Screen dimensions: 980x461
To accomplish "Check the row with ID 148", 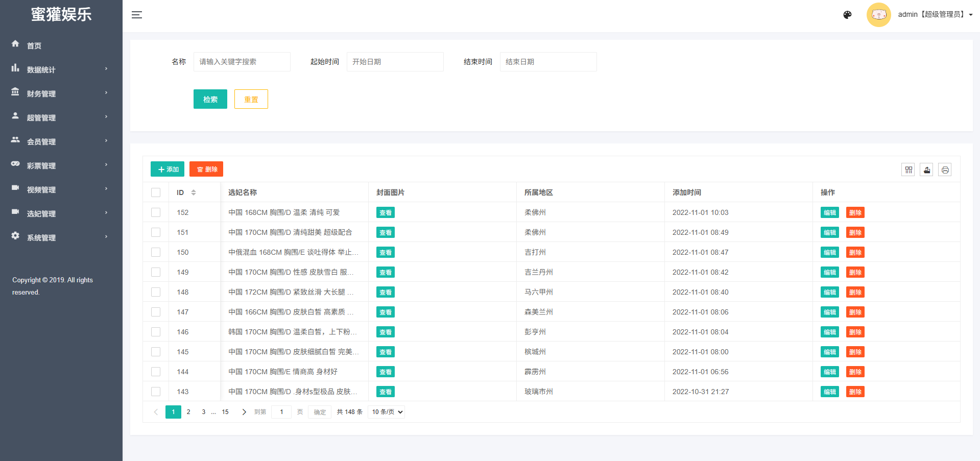I will 156,292.
